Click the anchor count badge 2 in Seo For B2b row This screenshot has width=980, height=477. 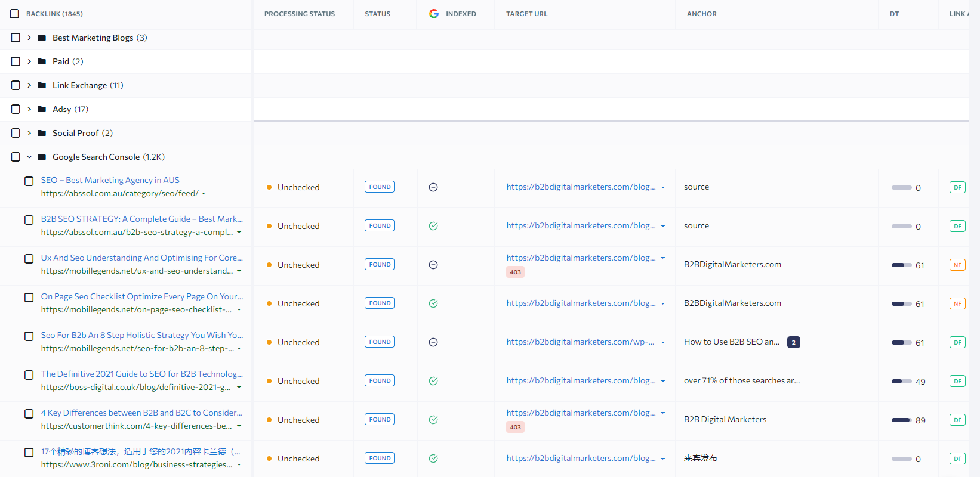point(794,342)
